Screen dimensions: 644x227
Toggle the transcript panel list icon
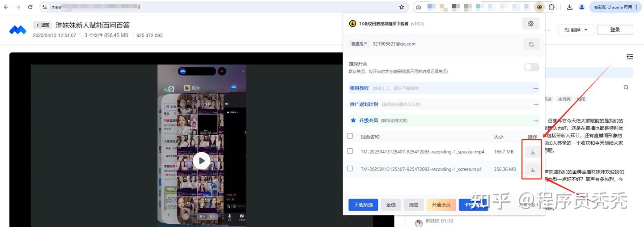tap(630, 56)
